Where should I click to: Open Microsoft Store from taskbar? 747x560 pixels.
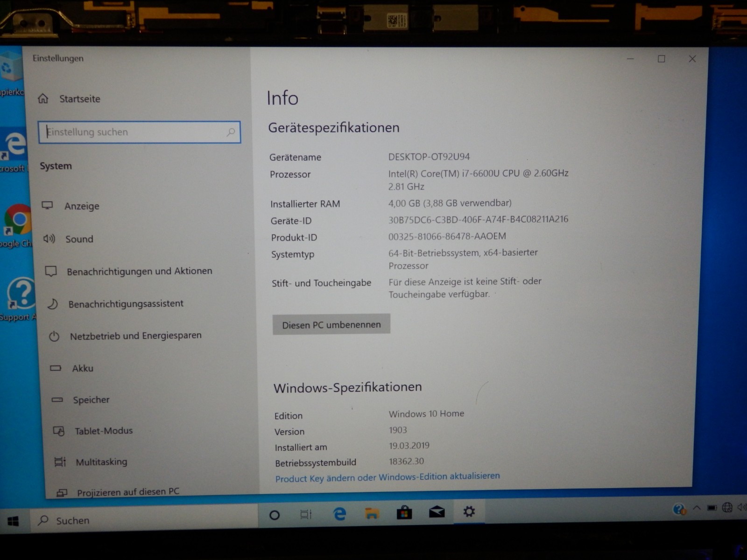click(404, 512)
